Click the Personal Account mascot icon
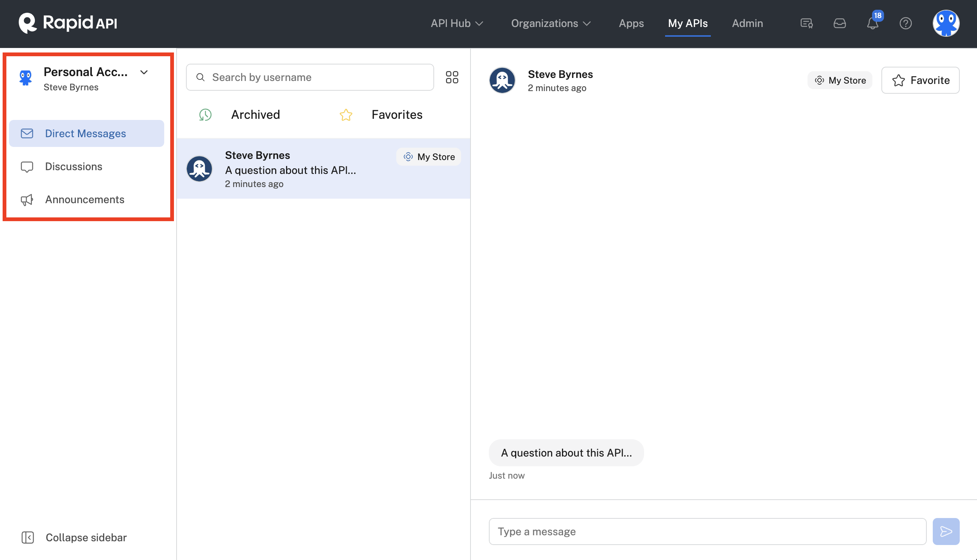Image resolution: width=977 pixels, height=560 pixels. 25,78
